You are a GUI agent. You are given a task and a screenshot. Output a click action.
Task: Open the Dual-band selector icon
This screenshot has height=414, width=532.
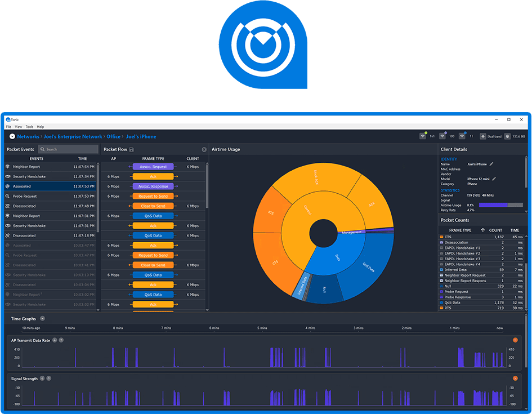[x=482, y=136]
